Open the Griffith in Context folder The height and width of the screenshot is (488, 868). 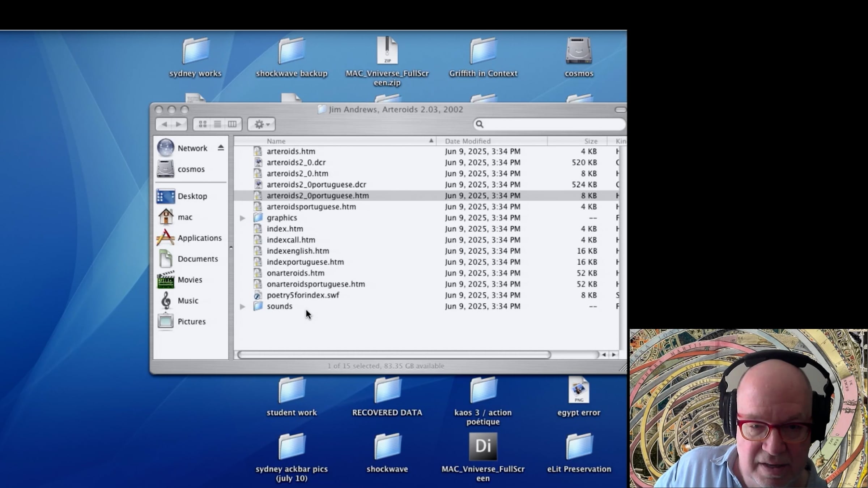[483, 51]
